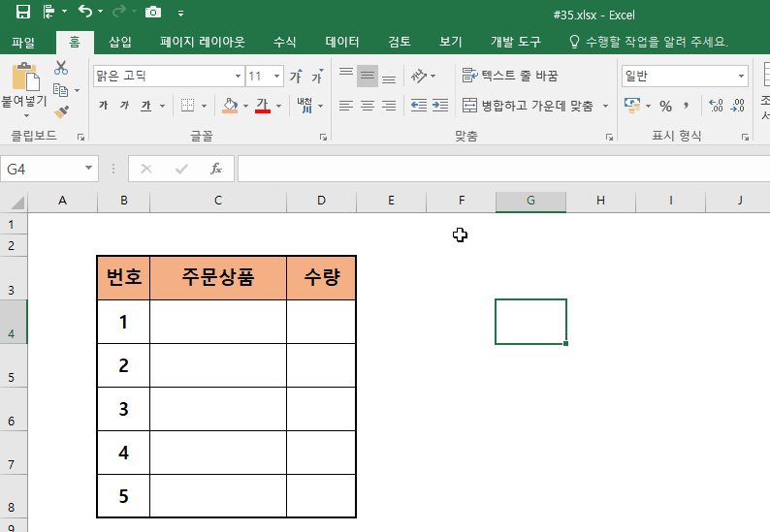Select column C header
The height and width of the screenshot is (532, 770).
218,201
